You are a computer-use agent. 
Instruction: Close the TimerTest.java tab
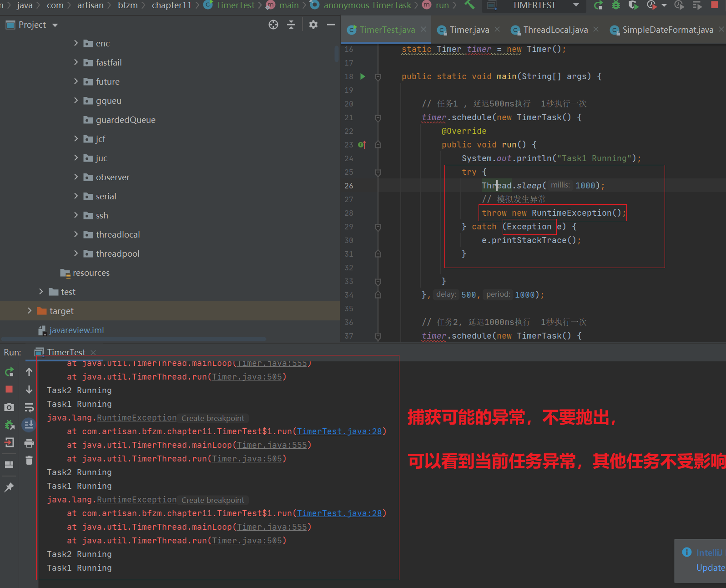[x=423, y=29]
